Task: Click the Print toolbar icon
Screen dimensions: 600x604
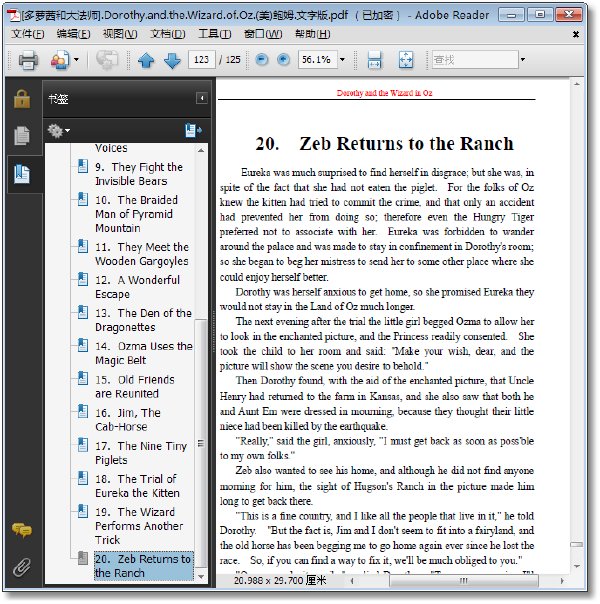Action: 28,60
